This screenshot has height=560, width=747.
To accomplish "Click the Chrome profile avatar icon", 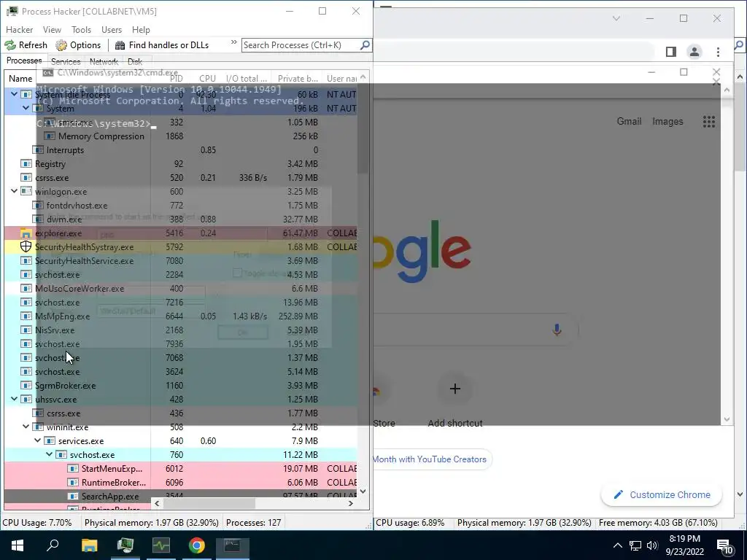I will click(x=694, y=52).
